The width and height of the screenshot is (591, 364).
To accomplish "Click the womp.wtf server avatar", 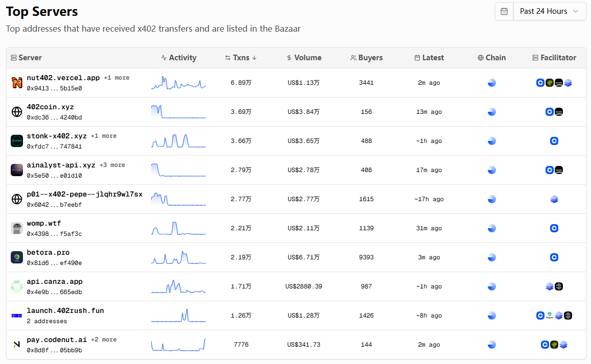I will 17,228.
